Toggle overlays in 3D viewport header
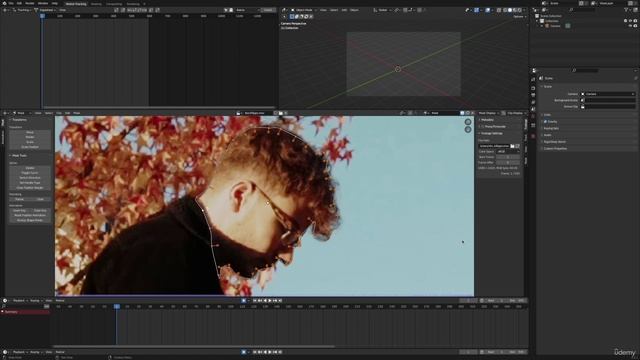This screenshot has width=640, height=360. (488, 10)
